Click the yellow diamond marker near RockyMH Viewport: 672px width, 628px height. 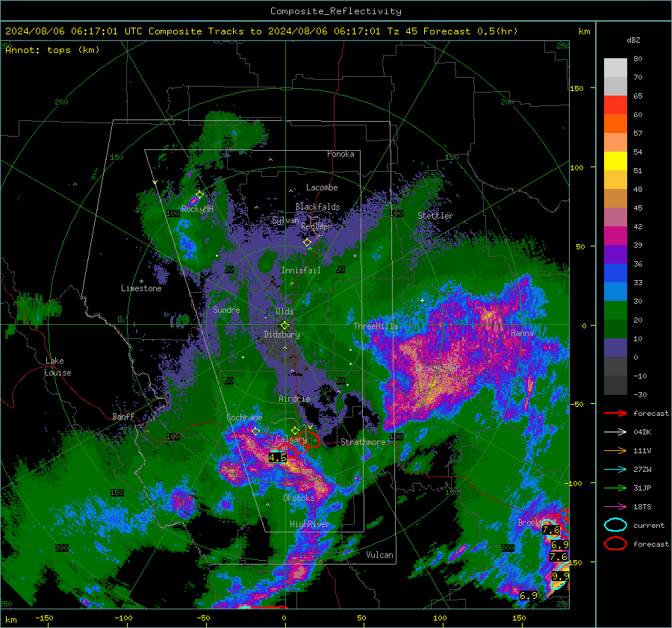click(x=199, y=195)
